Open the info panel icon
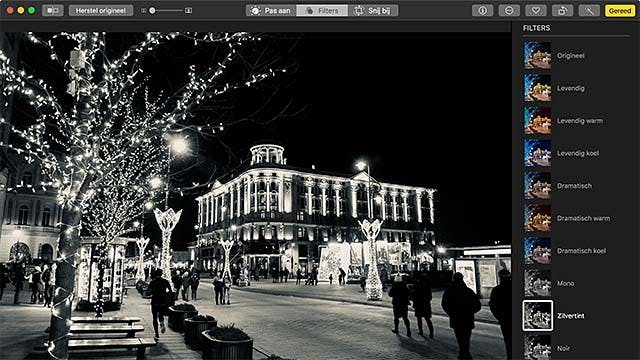Screen dimensions: 640x360 (482, 11)
